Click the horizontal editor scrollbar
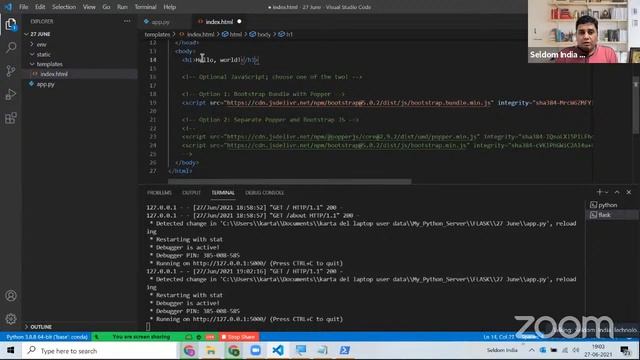The width and height of the screenshot is (640, 360). [290, 181]
